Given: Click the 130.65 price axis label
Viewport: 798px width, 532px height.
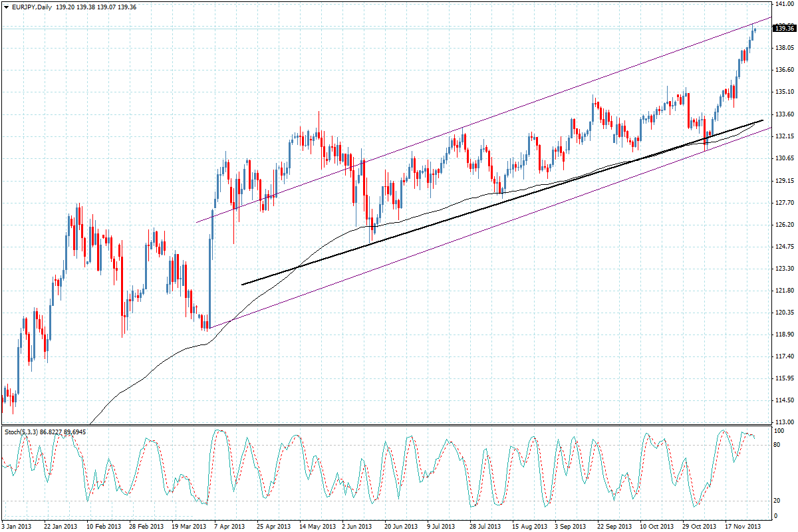Looking at the screenshot, I should click(785, 158).
